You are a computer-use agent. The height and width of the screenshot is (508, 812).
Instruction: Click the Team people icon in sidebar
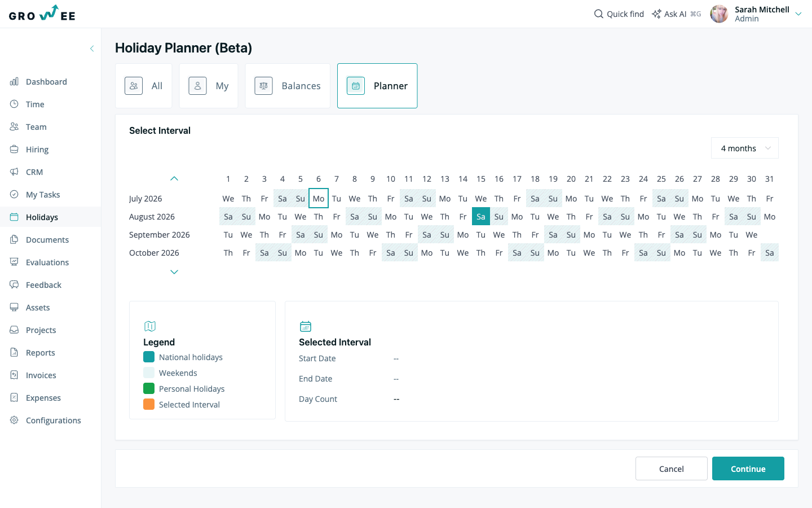(14, 127)
